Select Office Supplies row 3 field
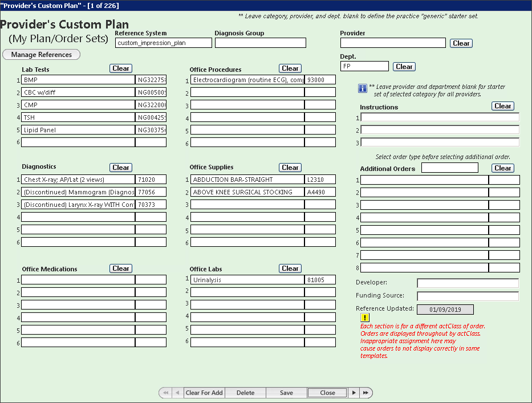 point(247,205)
